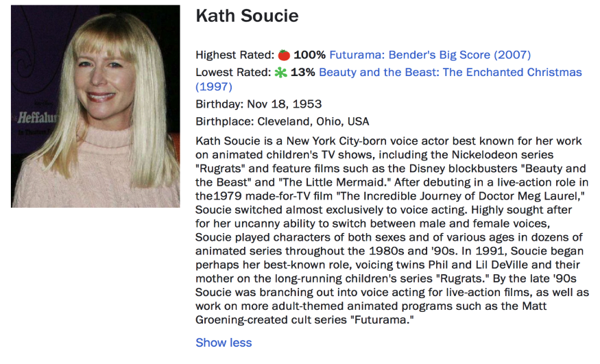Click the Highest Rated label
This screenshot has width=600, height=364.
(234, 55)
